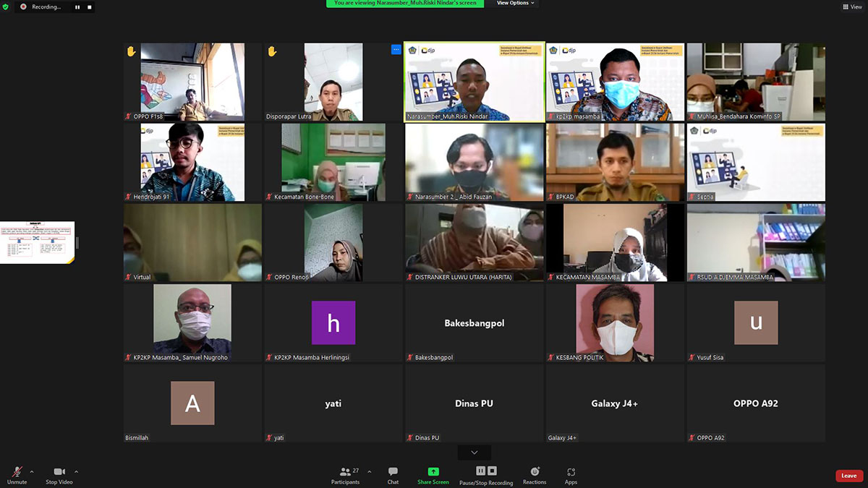Open the Apps panel
868x488 pixels.
tap(571, 475)
